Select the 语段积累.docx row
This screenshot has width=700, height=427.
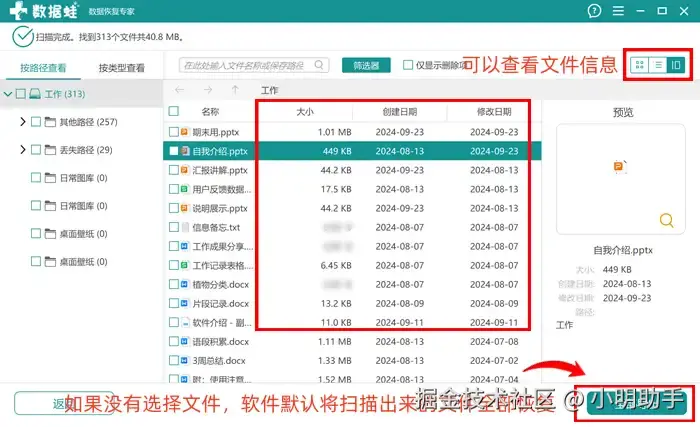tap(352, 342)
